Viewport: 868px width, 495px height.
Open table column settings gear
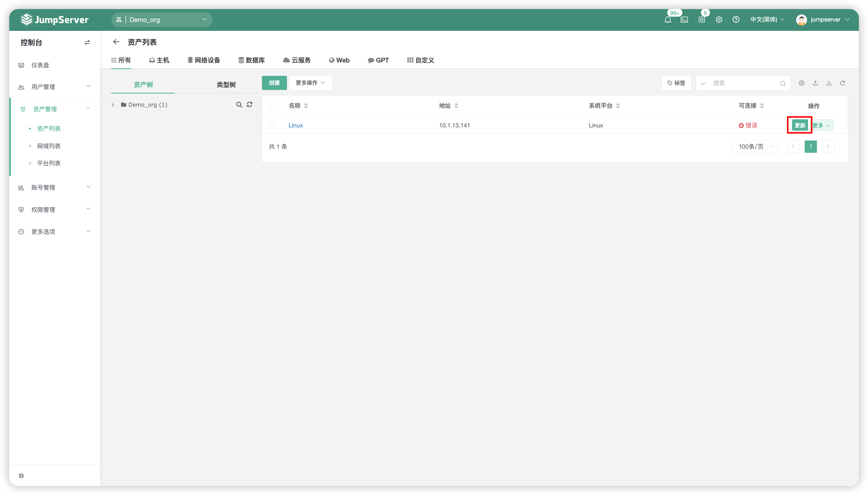point(801,83)
